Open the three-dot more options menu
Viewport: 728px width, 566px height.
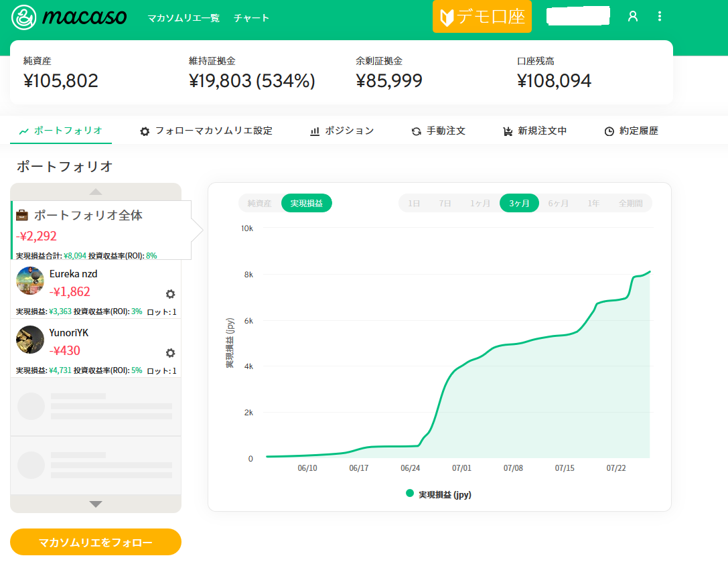[660, 17]
